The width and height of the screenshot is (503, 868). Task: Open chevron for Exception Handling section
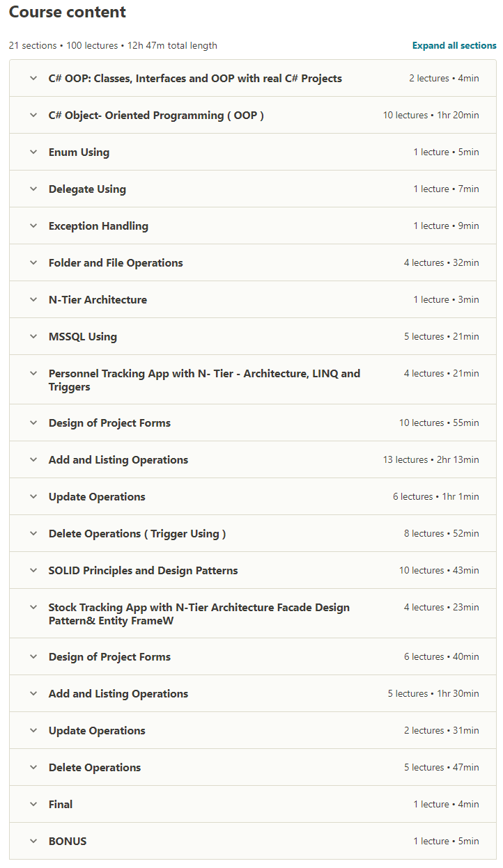click(33, 226)
